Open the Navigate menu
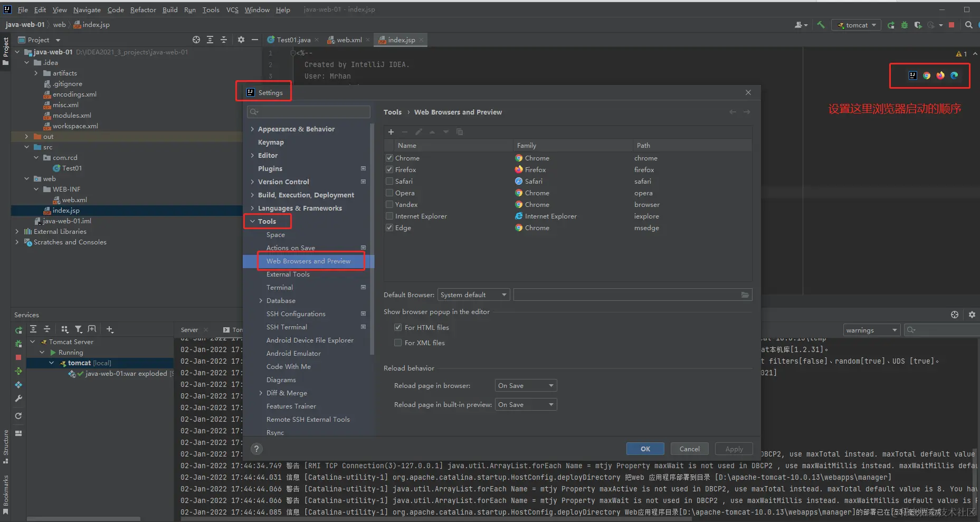The height and width of the screenshot is (522, 980). point(87,10)
